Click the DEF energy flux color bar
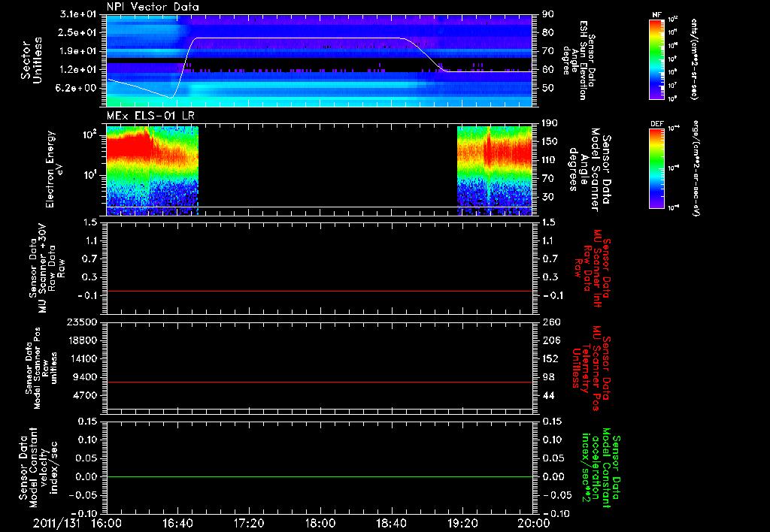This screenshot has height=532, width=770. (657, 168)
